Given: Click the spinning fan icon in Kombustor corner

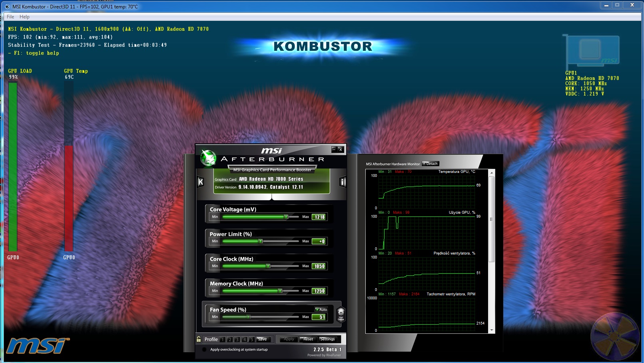Looking at the screenshot, I should pos(615,337).
